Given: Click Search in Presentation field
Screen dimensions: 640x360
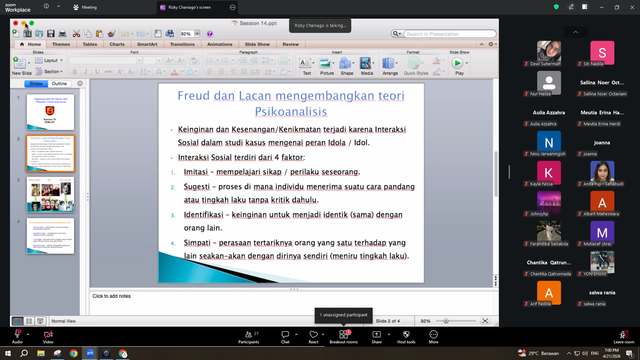Looking at the screenshot, I should 449,34.
